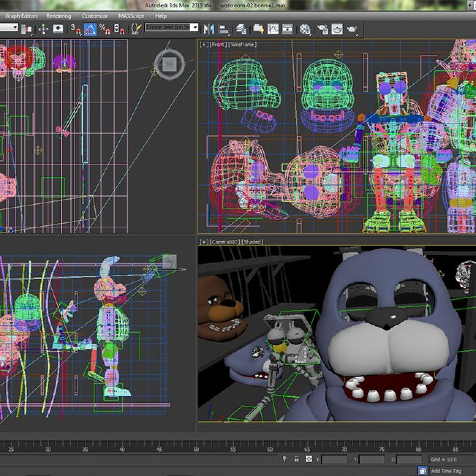476x476 pixels.
Task: Open Edit Named Selection Sets
Action: pos(136,29)
